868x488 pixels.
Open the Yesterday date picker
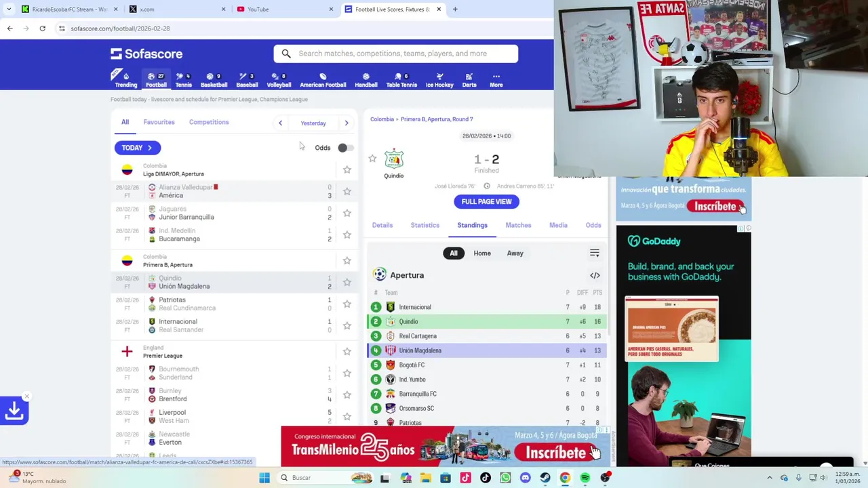tap(313, 123)
